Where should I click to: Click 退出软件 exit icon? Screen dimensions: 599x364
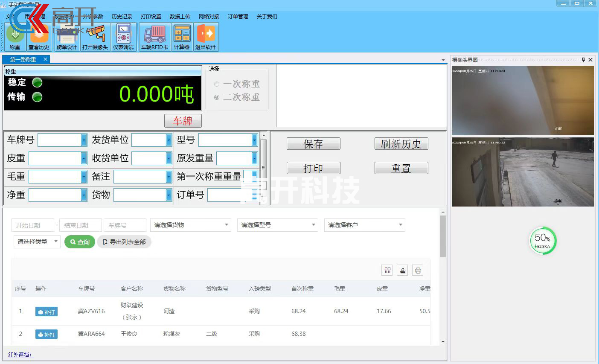pyautogui.click(x=206, y=37)
